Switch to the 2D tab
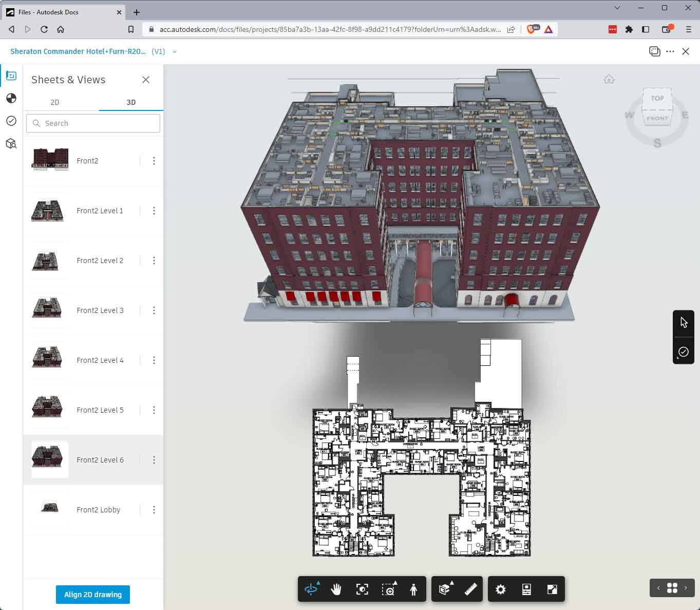The height and width of the screenshot is (610, 700). coord(55,102)
